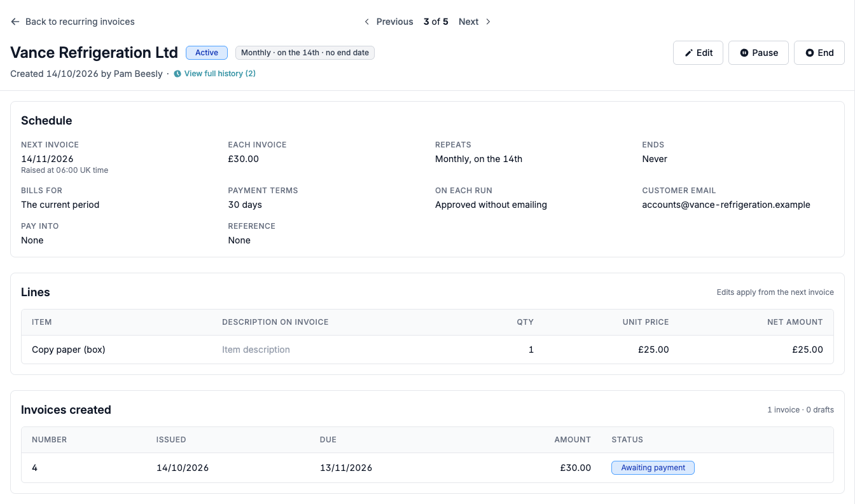The image size is (855, 504).
Task: Click the back arrow icon beside recurring invoices
Action: pyautogui.click(x=15, y=22)
